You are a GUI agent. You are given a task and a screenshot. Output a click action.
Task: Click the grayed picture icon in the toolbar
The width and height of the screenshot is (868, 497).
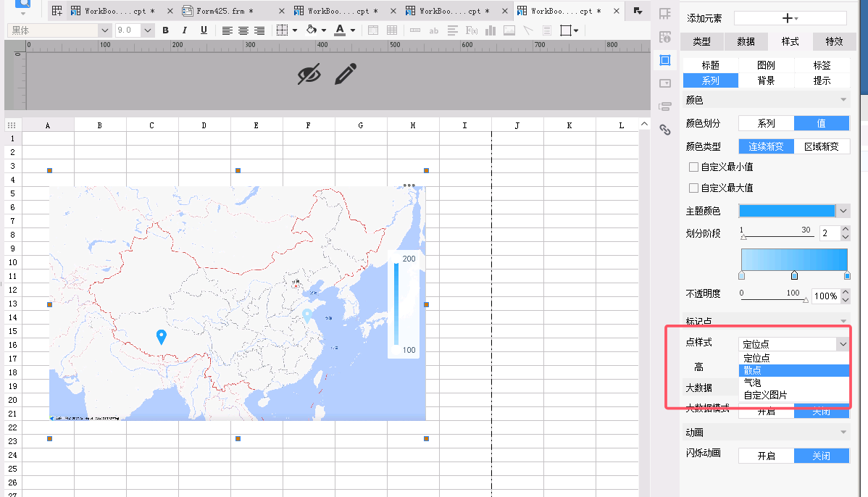[x=509, y=30]
